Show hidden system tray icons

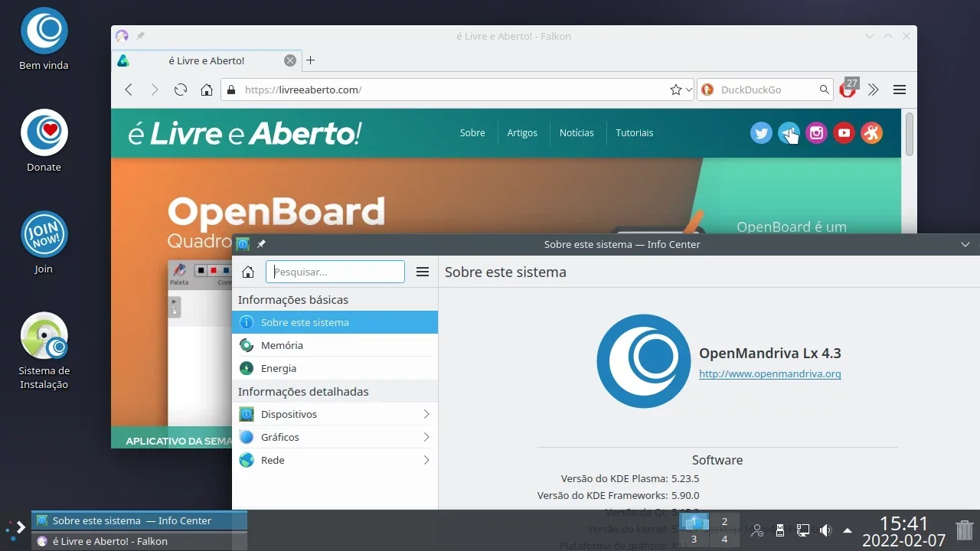tap(848, 530)
